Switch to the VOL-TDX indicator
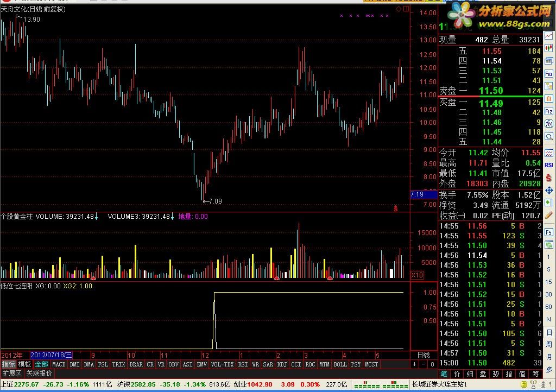The height and width of the screenshot is (392, 556). (x=222, y=364)
